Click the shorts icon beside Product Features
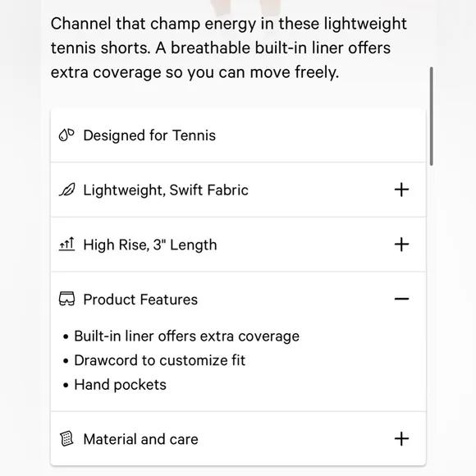The width and height of the screenshot is (476, 476). pos(66,299)
